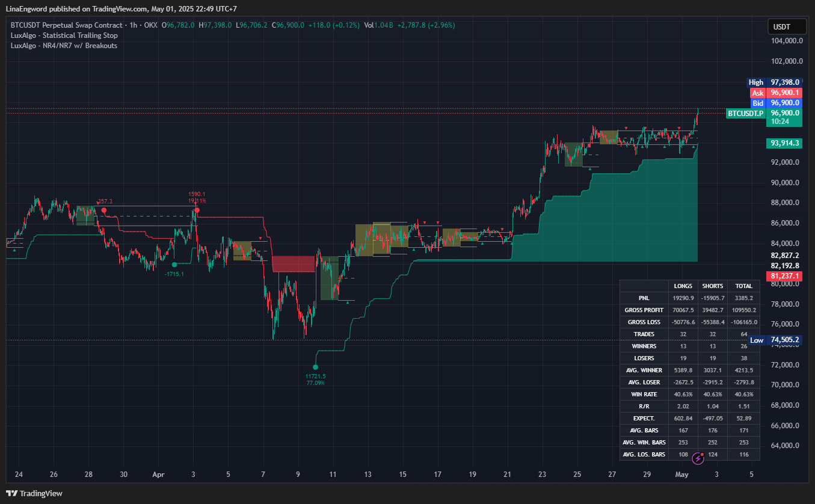Click the 104,000.0 price axis label
Screen dimensions: 815x504
[786, 41]
